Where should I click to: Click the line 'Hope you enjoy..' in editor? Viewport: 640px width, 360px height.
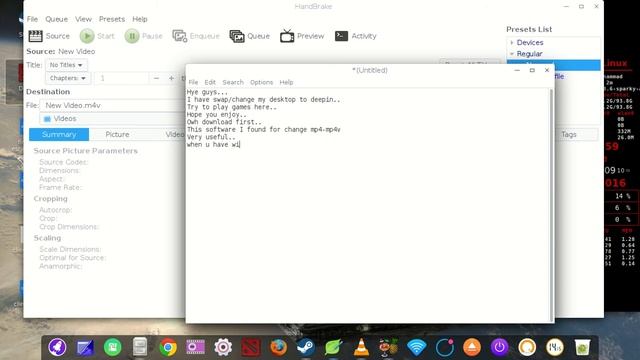[217, 115]
